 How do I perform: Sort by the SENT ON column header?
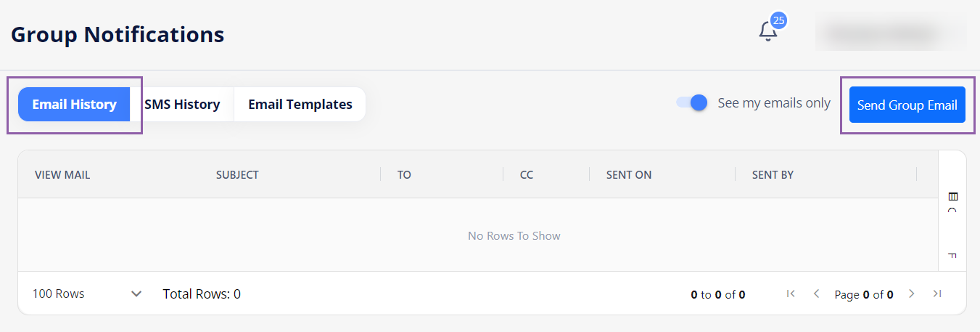(628, 174)
